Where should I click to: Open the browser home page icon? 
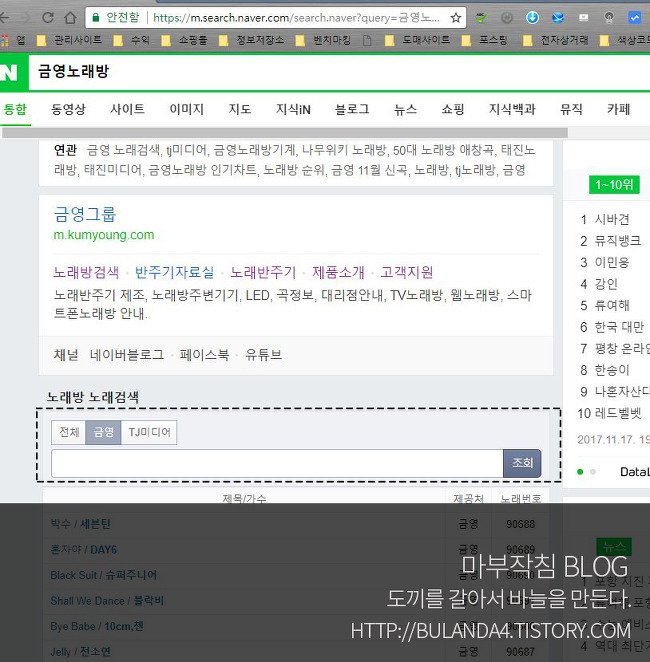pyautogui.click(x=70, y=17)
